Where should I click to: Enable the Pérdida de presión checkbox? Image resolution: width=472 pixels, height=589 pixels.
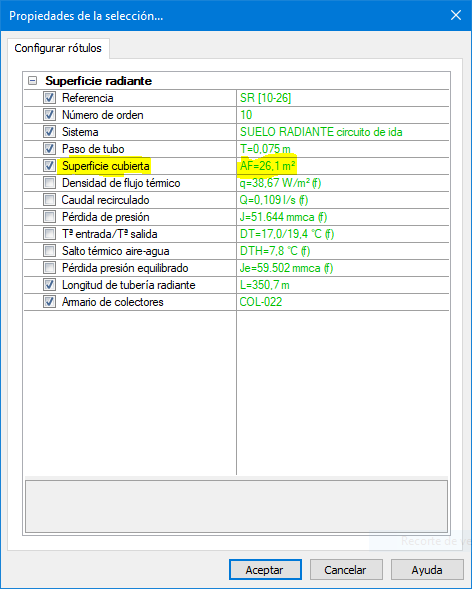[49, 217]
